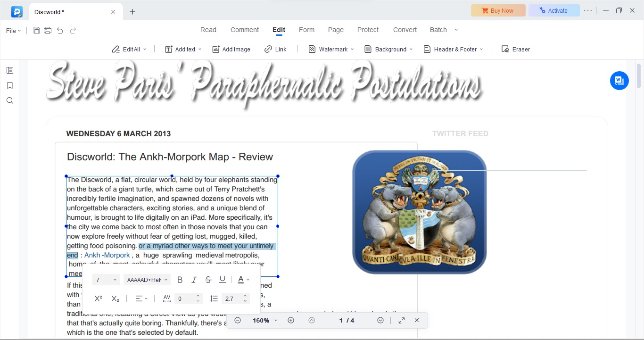The height and width of the screenshot is (340, 644).
Task: Click the blue Convert to Word floating icon
Action: click(619, 81)
